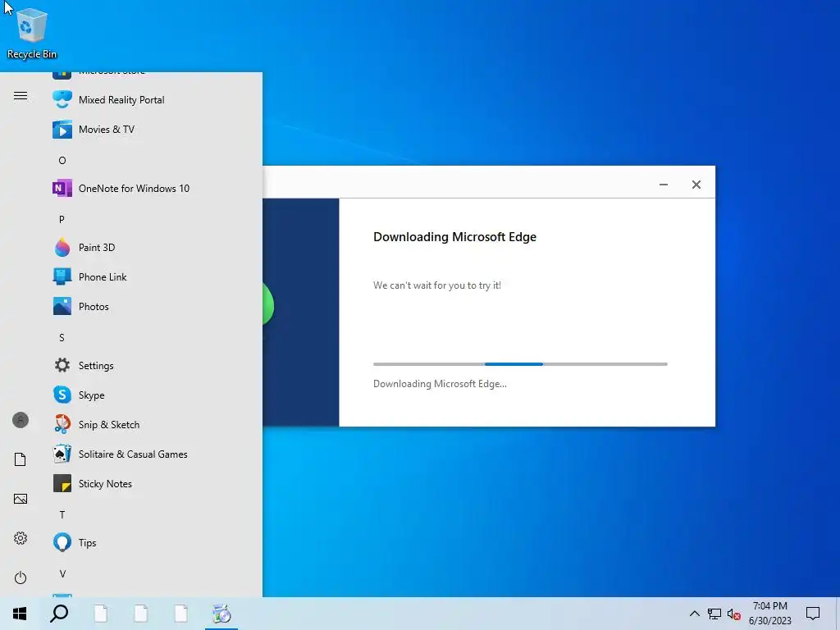Jump to letter V section header
Image resolution: width=840 pixels, height=630 pixels.
coord(62,573)
